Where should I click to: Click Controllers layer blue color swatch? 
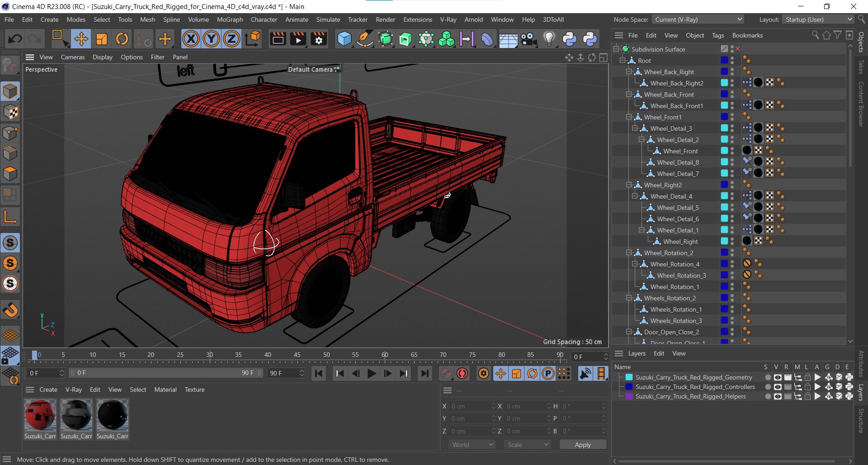pyautogui.click(x=629, y=387)
